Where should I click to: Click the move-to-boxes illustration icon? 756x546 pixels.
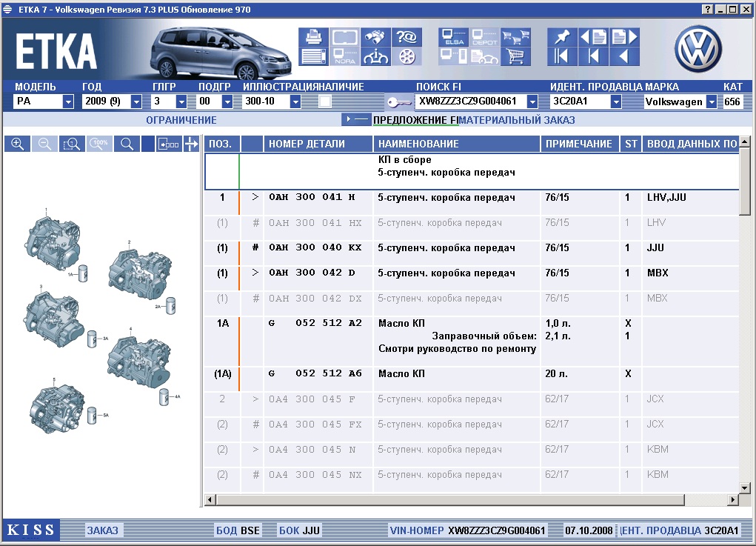169,144
